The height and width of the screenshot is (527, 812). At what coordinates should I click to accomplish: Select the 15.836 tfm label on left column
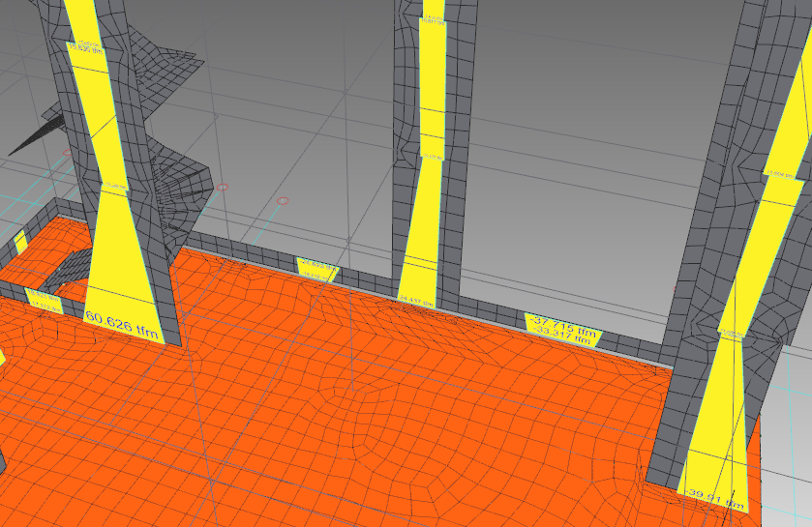(85, 48)
